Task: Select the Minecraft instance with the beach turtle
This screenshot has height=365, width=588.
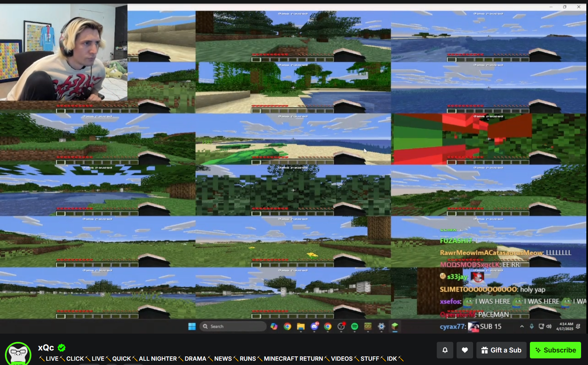Action: click(293, 139)
